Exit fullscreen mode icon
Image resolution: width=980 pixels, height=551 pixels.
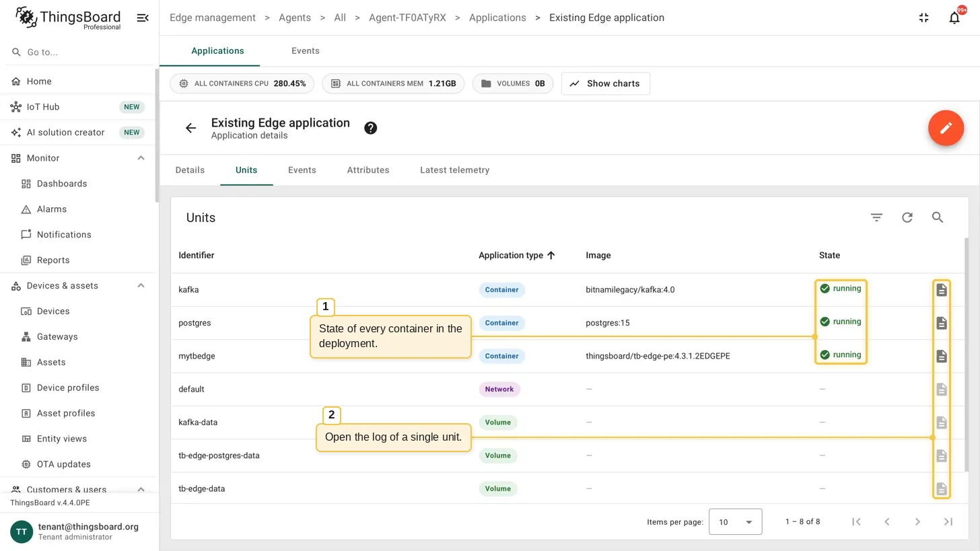point(923,17)
